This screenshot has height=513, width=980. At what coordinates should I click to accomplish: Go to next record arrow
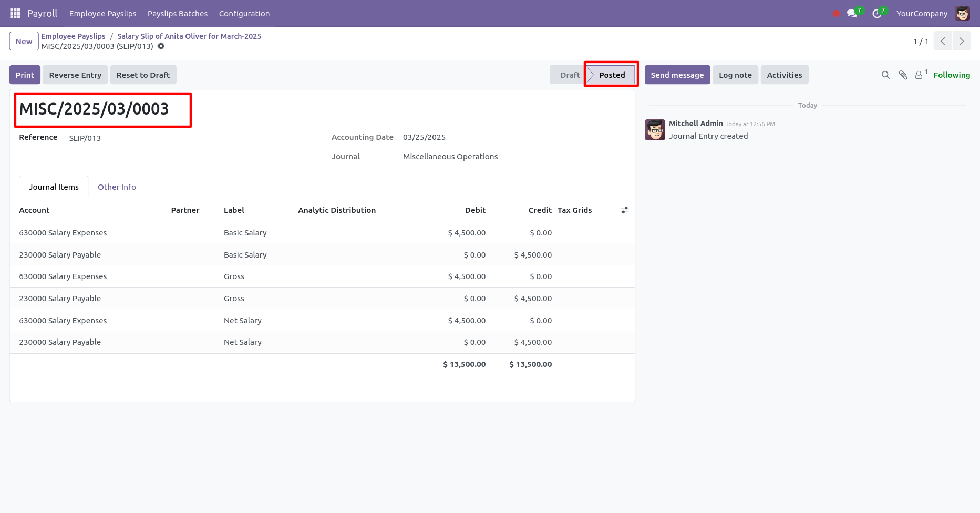pyautogui.click(x=962, y=41)
